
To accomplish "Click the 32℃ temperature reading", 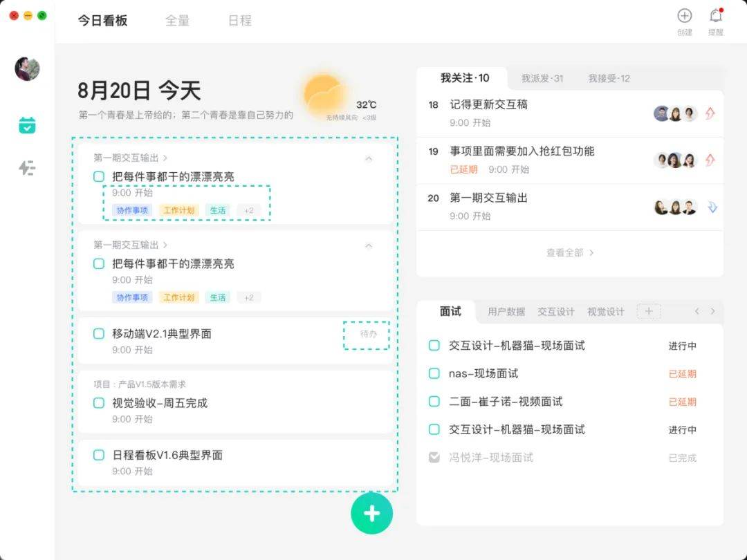I will [366, 105].
